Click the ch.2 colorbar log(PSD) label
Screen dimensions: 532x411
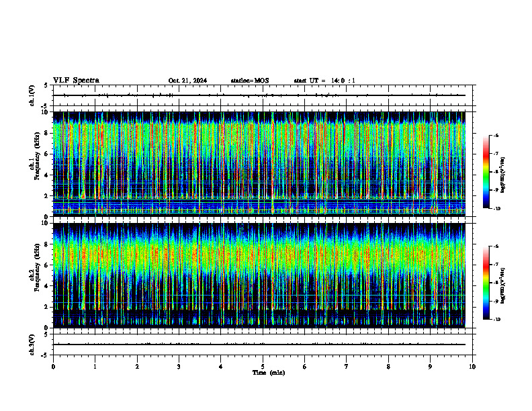click(503, 285)
